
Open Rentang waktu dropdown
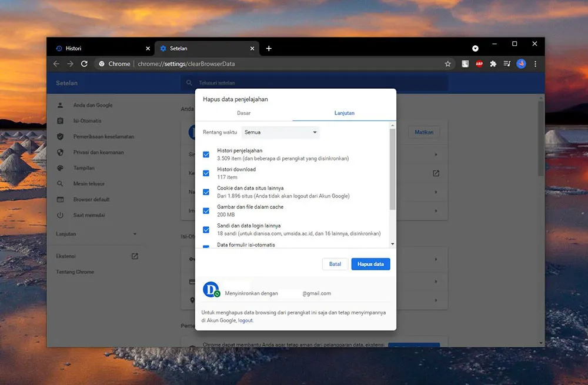tap(280, 132)
